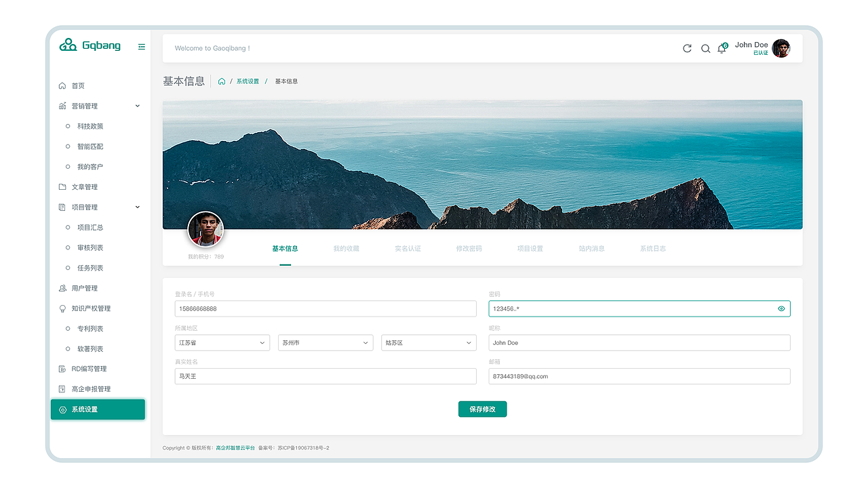Collapse the 项目管理 chevron
Screen dimensions: 868x488
click(138, 207)
